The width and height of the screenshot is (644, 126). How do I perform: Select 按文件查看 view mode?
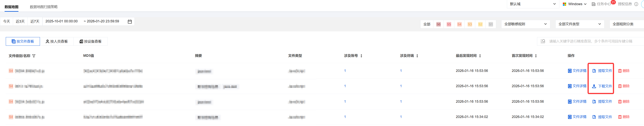point(23,41)
